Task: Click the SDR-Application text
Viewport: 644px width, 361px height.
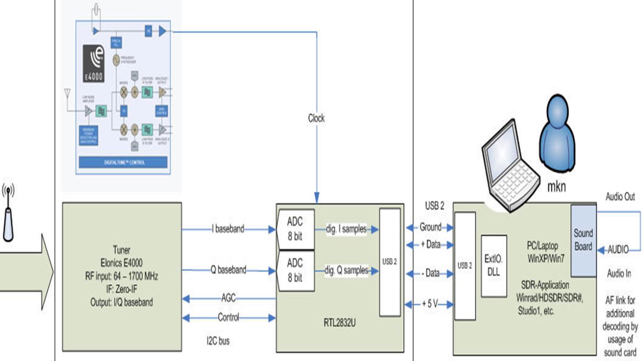Action: click(x=545, y=285)
